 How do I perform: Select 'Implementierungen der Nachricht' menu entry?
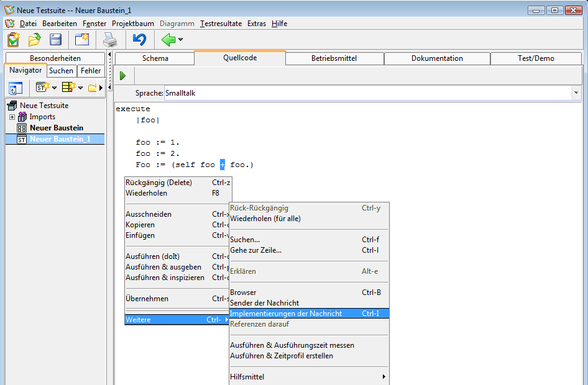point(286,314)
